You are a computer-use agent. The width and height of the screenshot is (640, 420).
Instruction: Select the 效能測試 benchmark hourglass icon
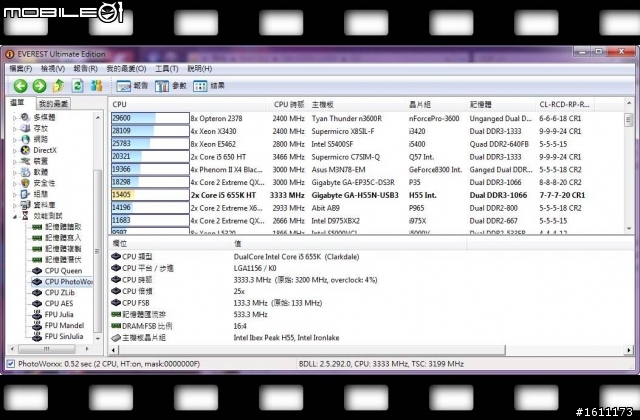tap(25, 216)
